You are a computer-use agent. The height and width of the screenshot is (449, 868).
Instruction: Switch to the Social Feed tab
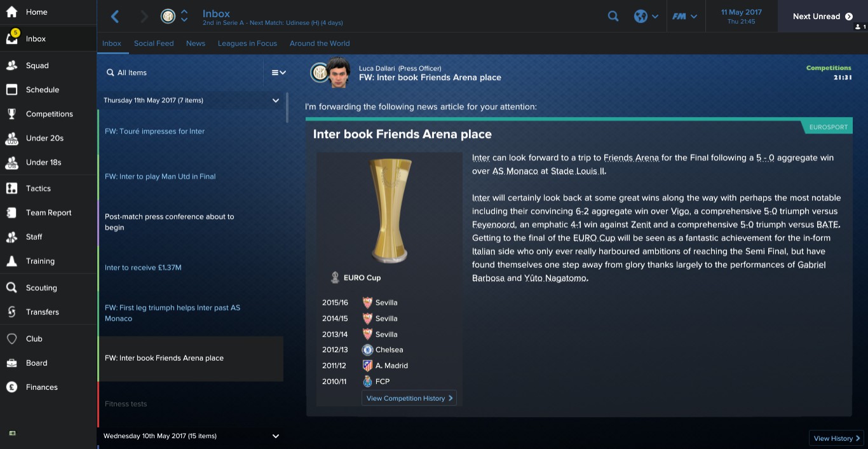tap(154, 43)
